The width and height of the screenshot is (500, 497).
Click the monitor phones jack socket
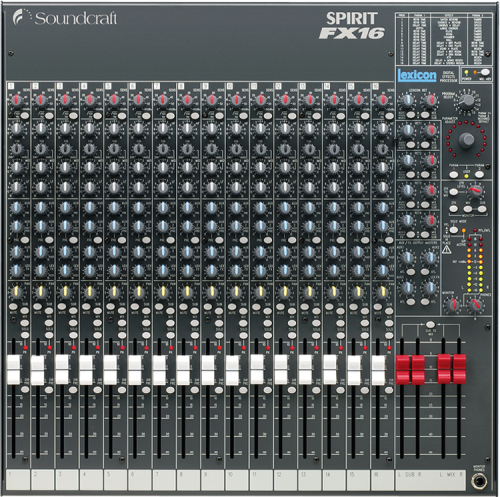(x=479, y=481)
